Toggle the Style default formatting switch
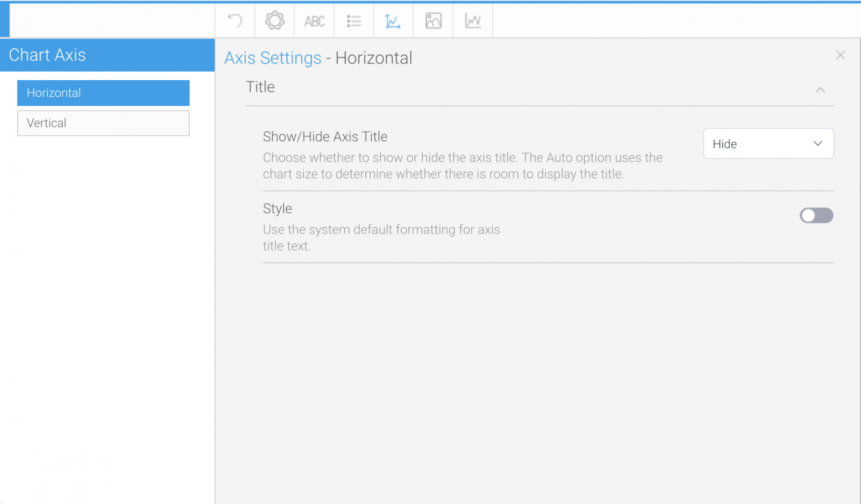Screen dimensions: 861x504 pyautogui.click(x=817, y=215)
